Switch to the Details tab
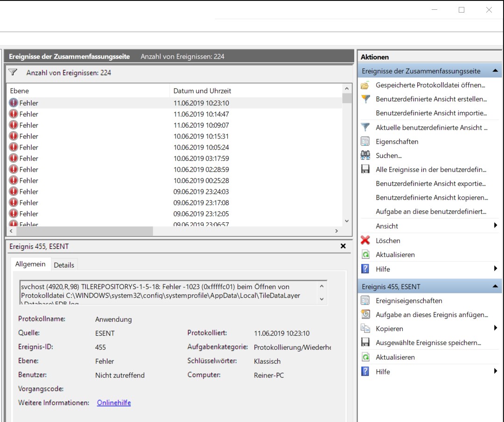This screenshot has width=504, height=422. pyautogui.click(x=64, y=265)
